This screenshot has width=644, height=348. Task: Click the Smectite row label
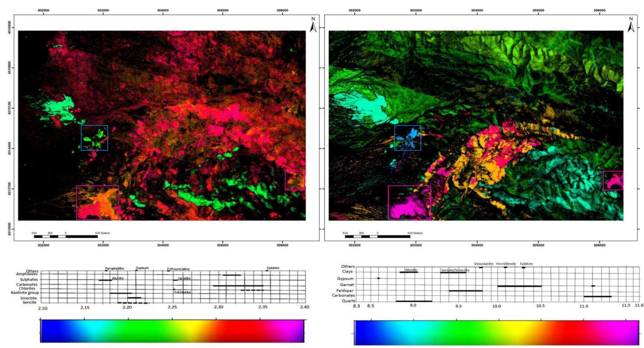[x=28, y=298]
